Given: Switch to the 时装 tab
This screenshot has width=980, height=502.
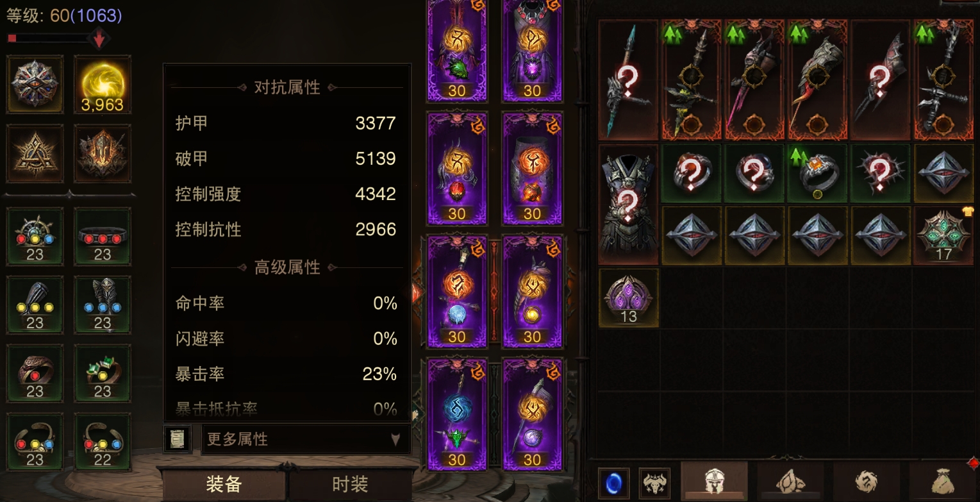Looking at the screenshot, I should (350, 484).
